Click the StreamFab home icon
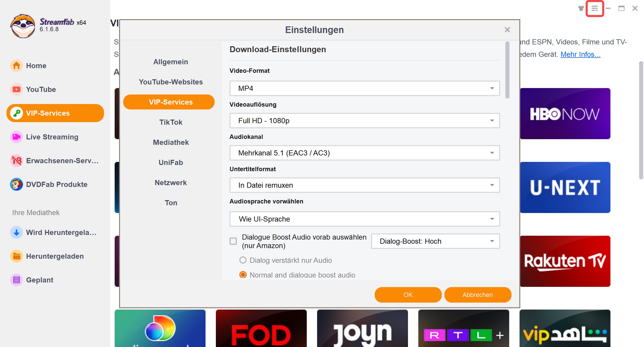 click(x=16, y=66)
